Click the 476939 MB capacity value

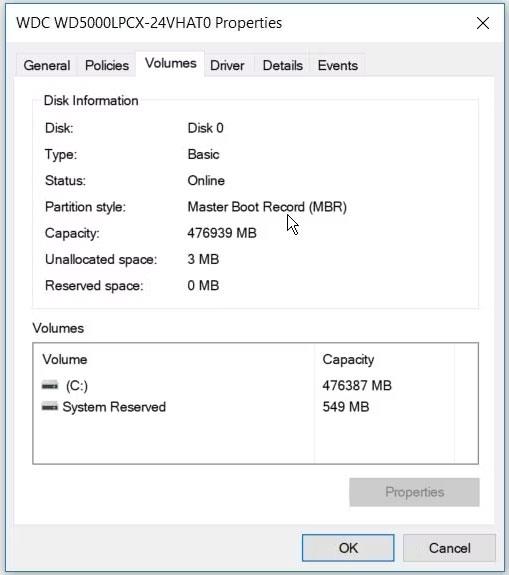point(222,233)
